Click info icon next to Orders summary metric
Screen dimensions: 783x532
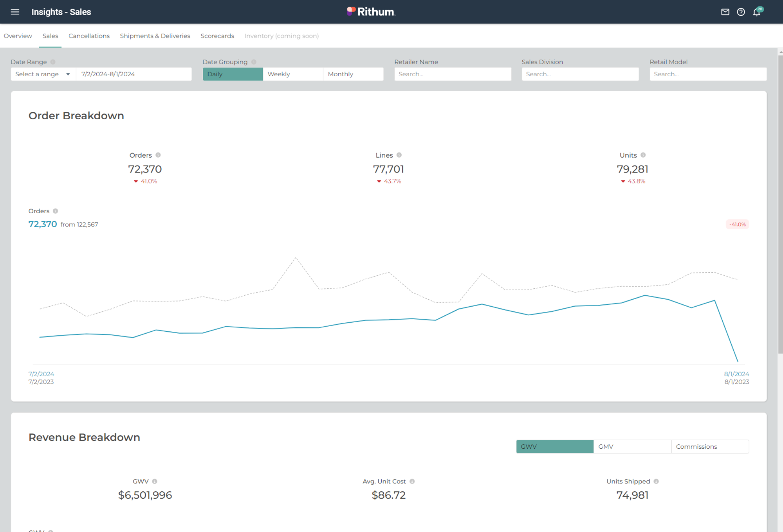point(158,155)
